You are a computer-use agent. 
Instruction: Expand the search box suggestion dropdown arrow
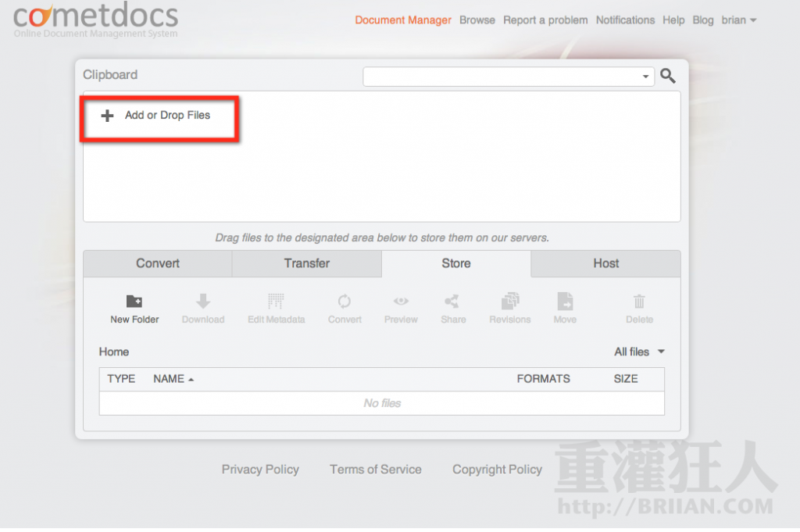(x=645, y=77)
